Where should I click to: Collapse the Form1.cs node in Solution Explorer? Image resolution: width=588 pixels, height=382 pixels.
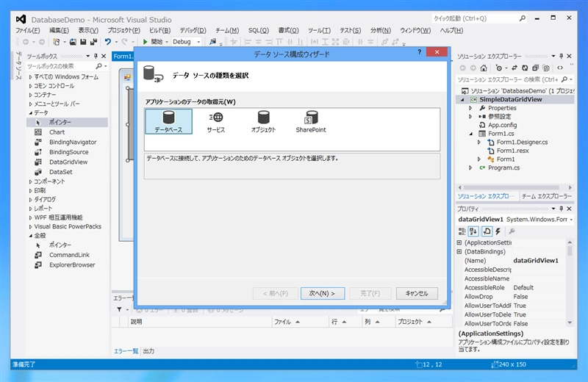470,134
